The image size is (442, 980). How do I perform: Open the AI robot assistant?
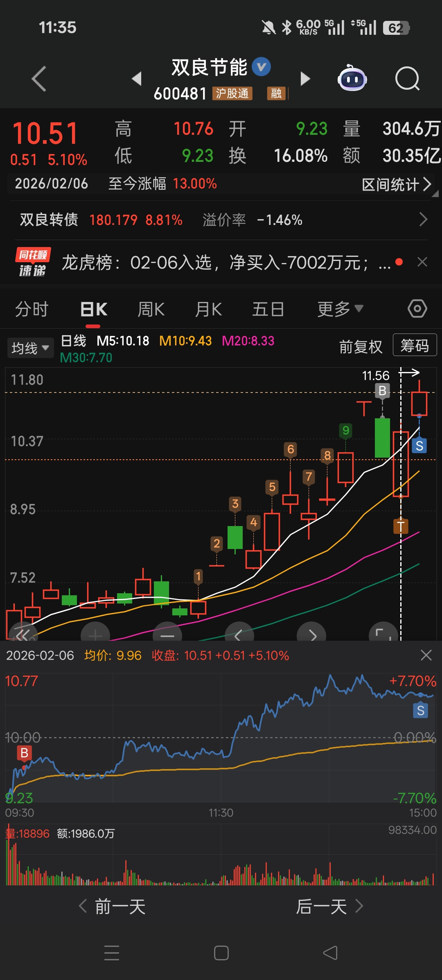click(352, 78)
